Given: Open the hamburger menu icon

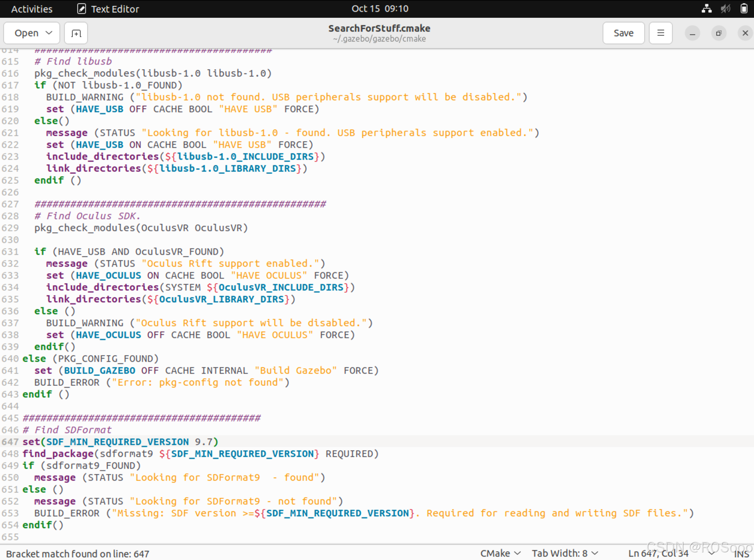Looking at the screenshot, I should [x=661, y=33].
